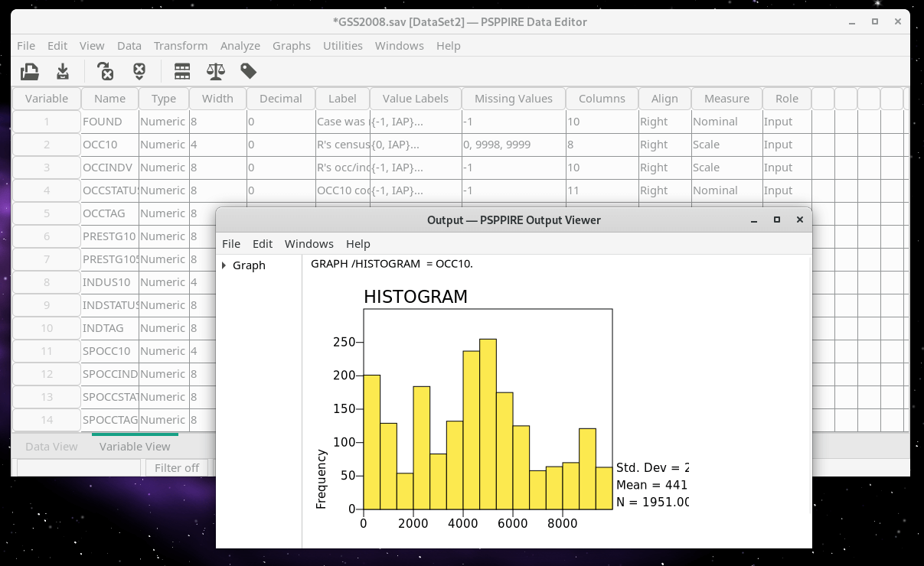
Task: Click the Split File toolbar icon
Action: coord(182,72)
